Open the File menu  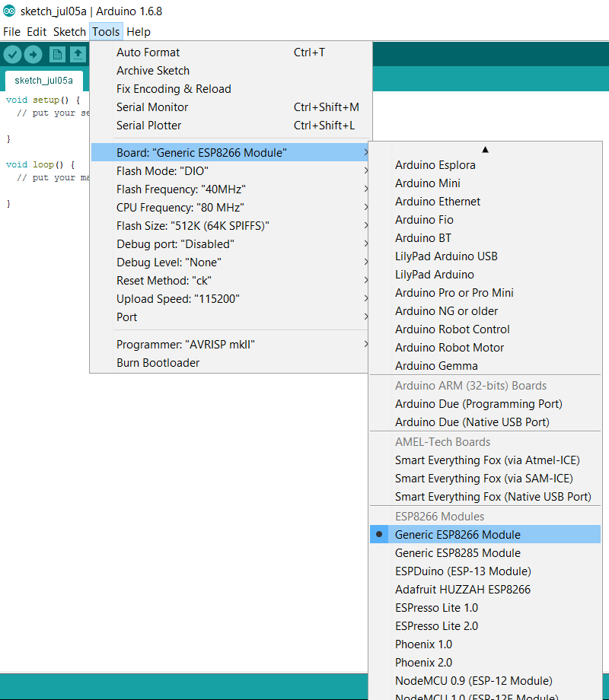[11, 32]
